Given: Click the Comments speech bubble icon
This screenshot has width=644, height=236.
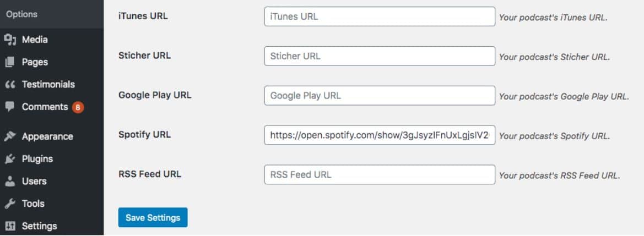Looking at the screenshot, I should (9, 107).
